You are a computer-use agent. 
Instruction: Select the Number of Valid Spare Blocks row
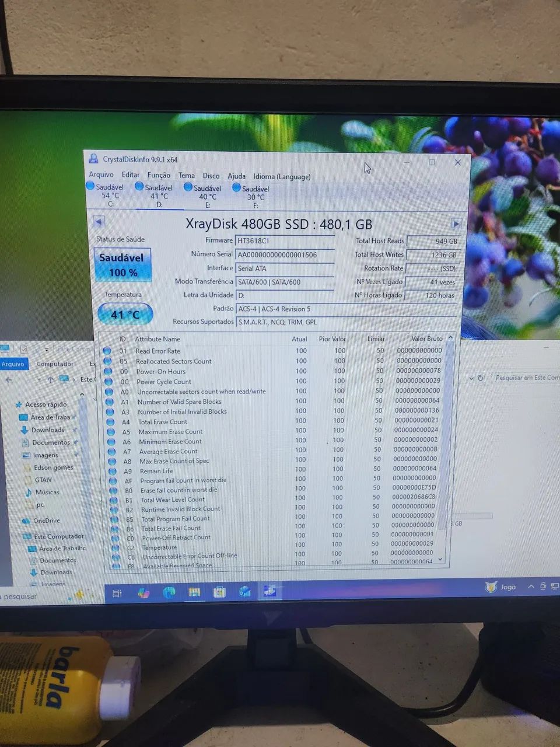click(274, 402)
